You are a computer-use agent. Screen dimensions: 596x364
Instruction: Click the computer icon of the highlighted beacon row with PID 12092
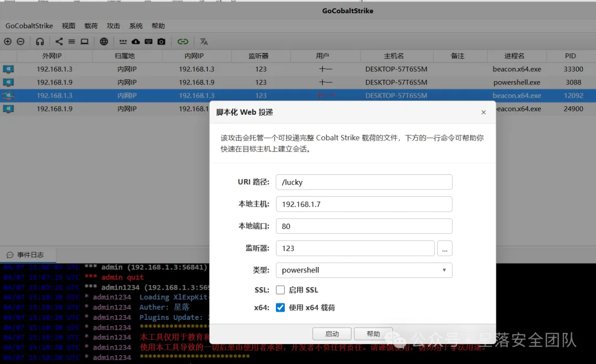(x=8, y=96)
